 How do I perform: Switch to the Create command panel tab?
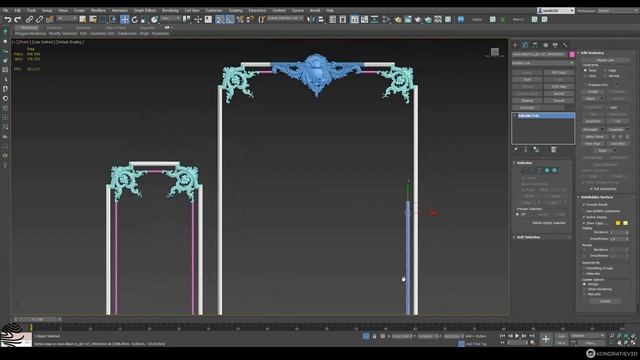pos(515,45)
